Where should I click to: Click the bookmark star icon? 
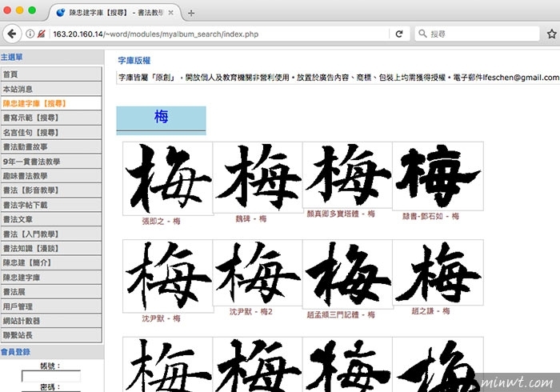pyautogui.click(x=551, y=34)
